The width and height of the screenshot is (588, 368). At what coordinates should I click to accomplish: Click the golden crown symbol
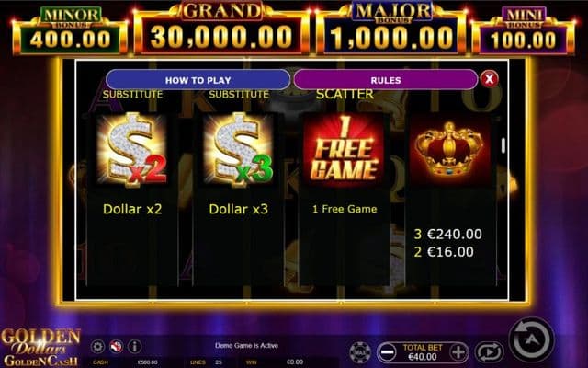(449, 149)
